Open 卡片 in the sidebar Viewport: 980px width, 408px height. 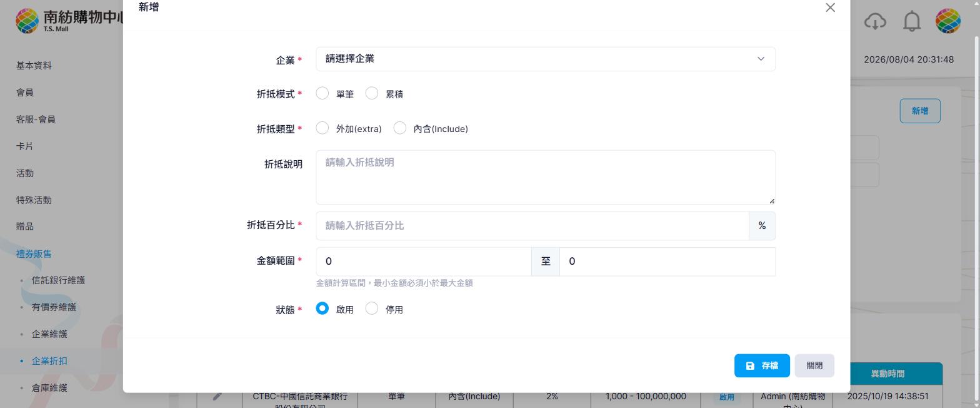tap(25, 146)
